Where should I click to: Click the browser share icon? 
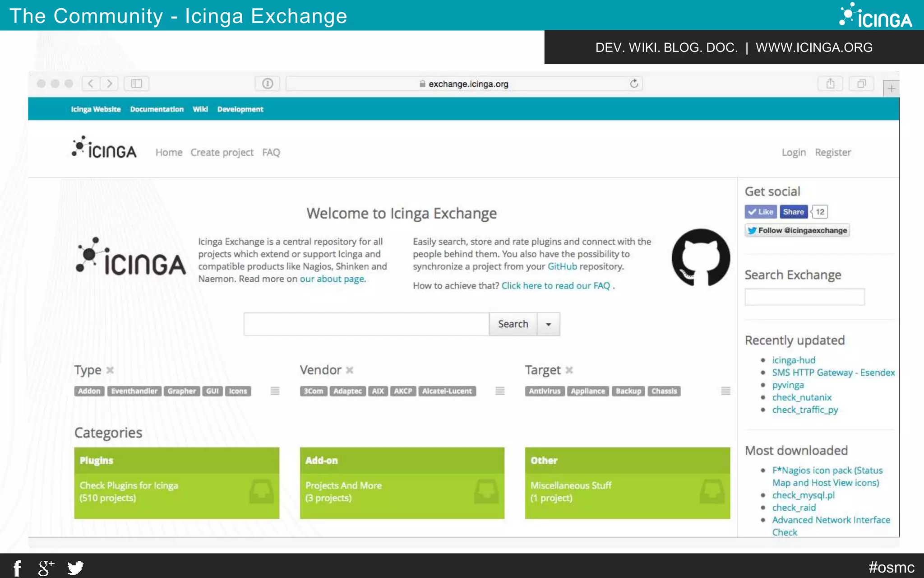(830, 84)
